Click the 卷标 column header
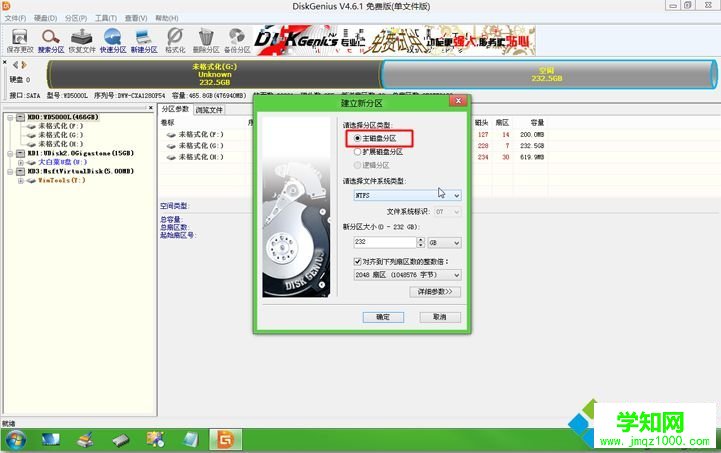Viewport: 721px width, 453px height. point(167,122)
